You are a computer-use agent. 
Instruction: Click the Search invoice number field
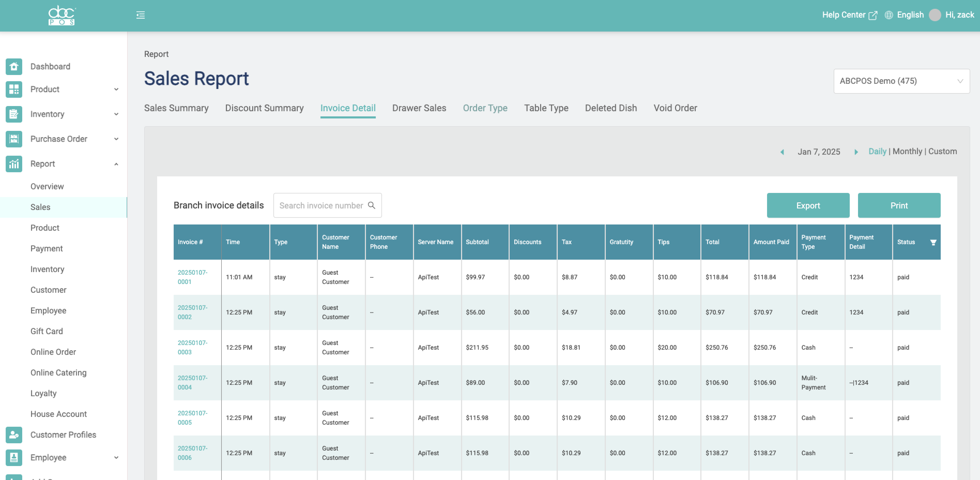tap(327, 206)
